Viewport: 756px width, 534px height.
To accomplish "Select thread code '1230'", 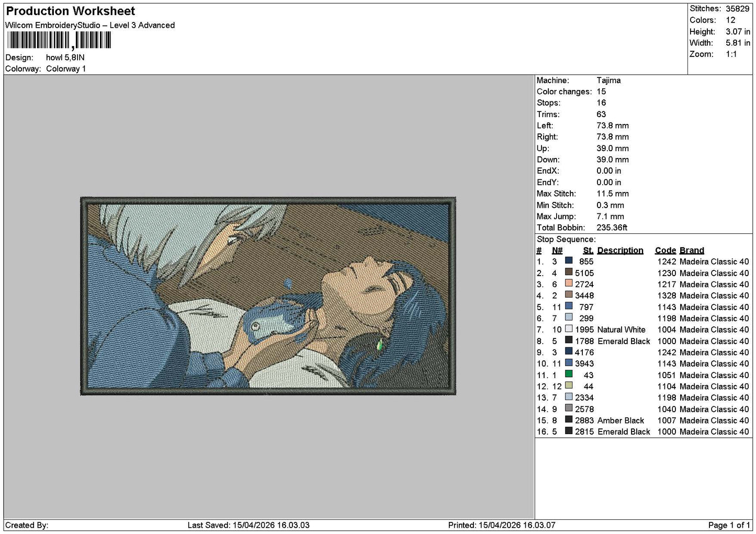I will click(x=667, y=274).
